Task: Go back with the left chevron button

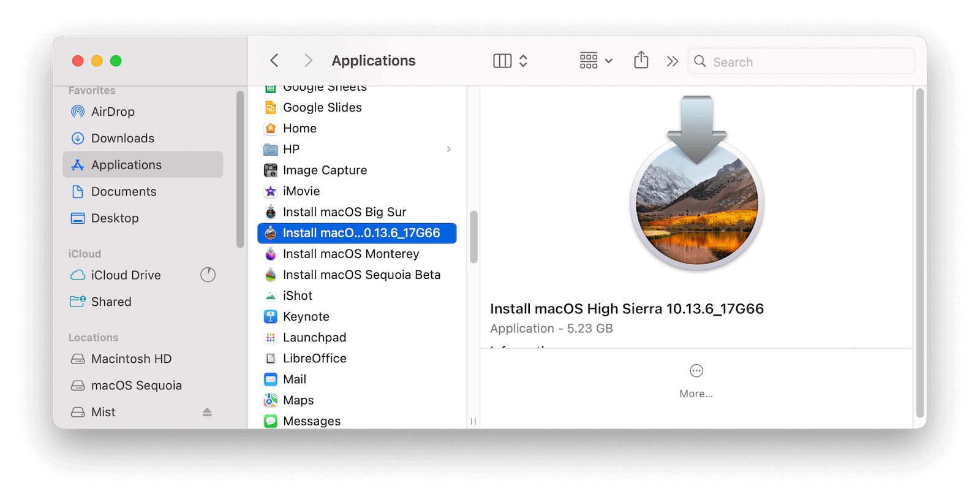Action: tap(274, 61)
